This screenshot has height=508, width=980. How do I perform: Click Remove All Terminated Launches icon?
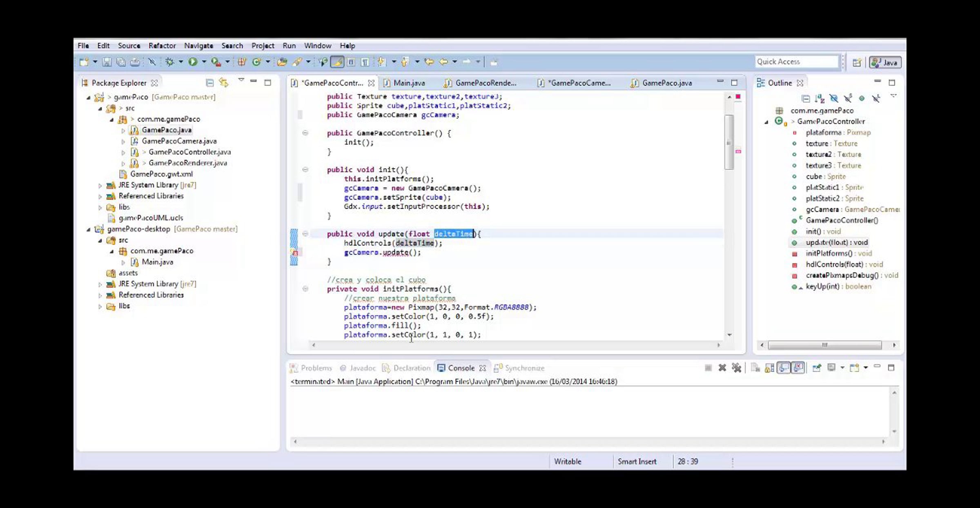(x=736, y=368)
